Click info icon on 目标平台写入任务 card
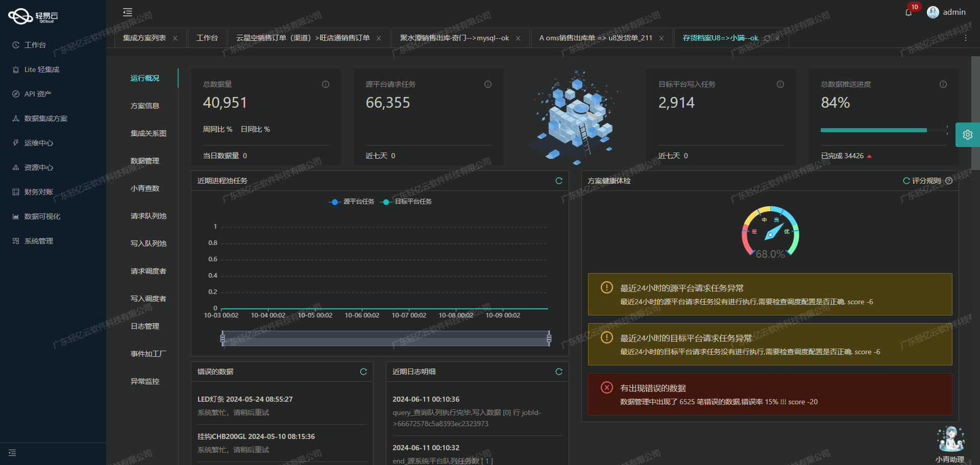The height and width of the screenshot is (465, 980). pyautogui.click(x=780, y=84)
